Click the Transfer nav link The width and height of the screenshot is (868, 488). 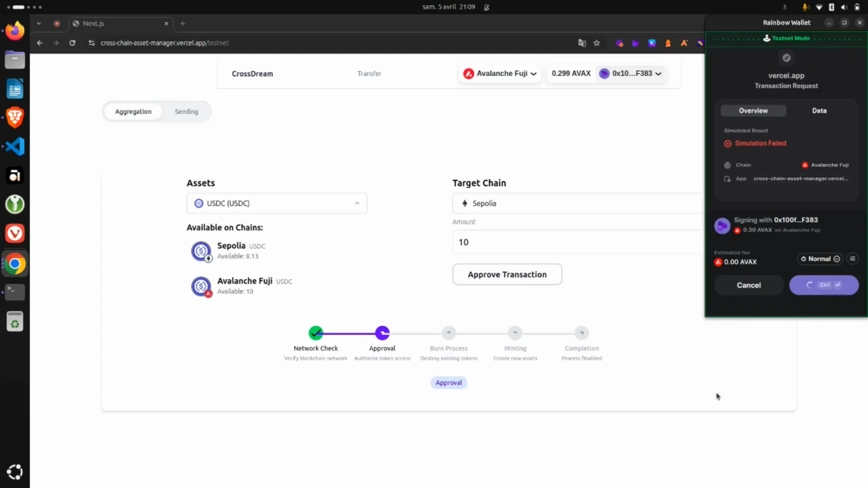coord(369,74)
